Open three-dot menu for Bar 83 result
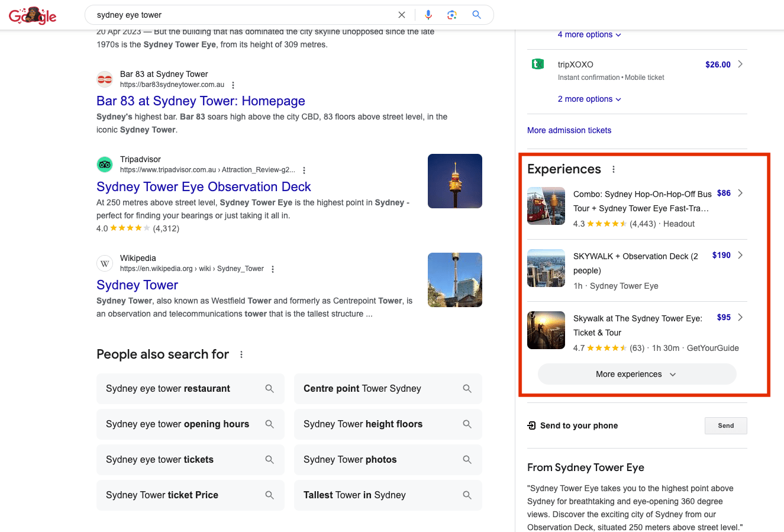The image size is (784, 532). point(233,85)
